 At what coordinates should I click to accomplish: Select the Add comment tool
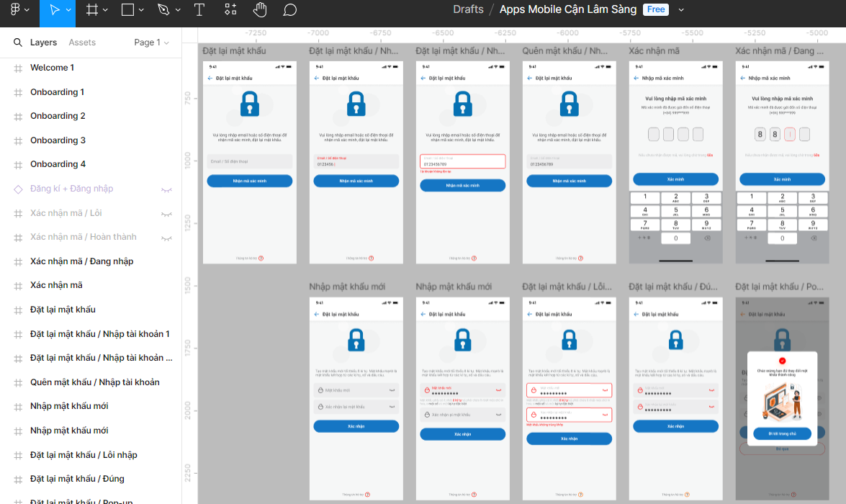click(289, 10)
